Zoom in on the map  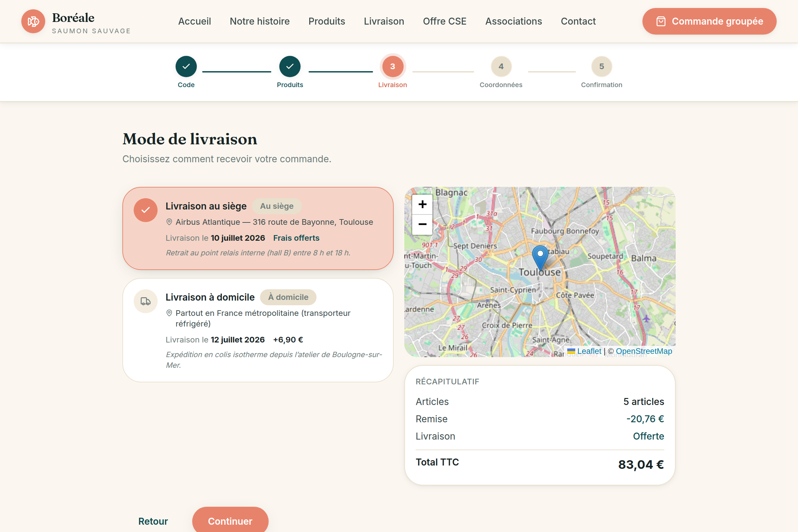pos(422,204)
